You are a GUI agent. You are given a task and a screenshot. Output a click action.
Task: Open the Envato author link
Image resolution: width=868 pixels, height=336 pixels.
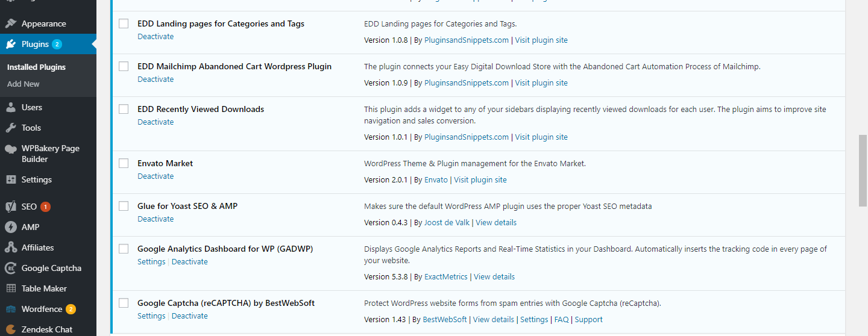coord(436,180)
